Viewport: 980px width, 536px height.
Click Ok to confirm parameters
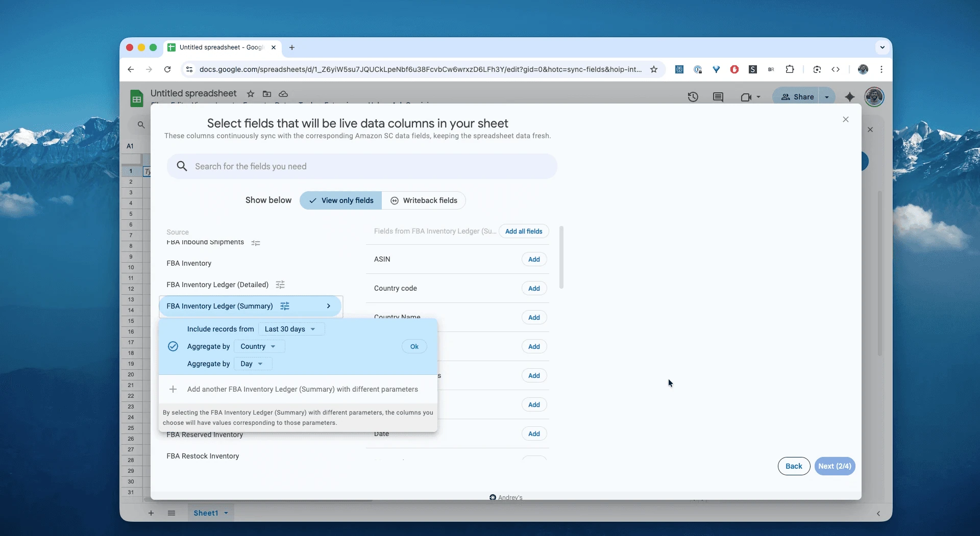pos(414,346)
